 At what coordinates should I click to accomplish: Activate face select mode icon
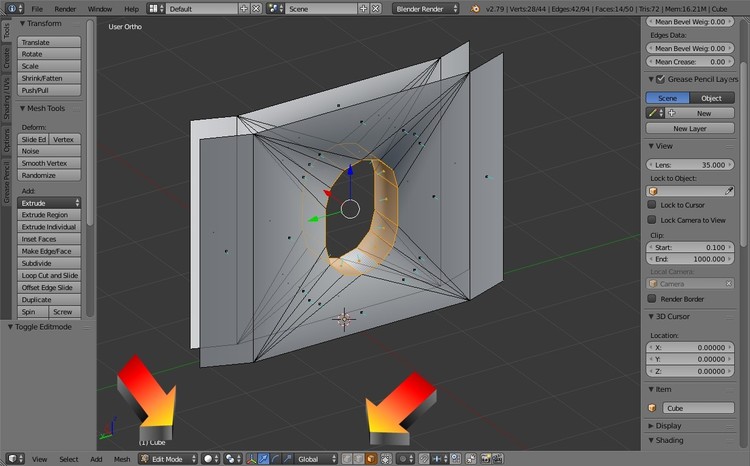(370, 459)
